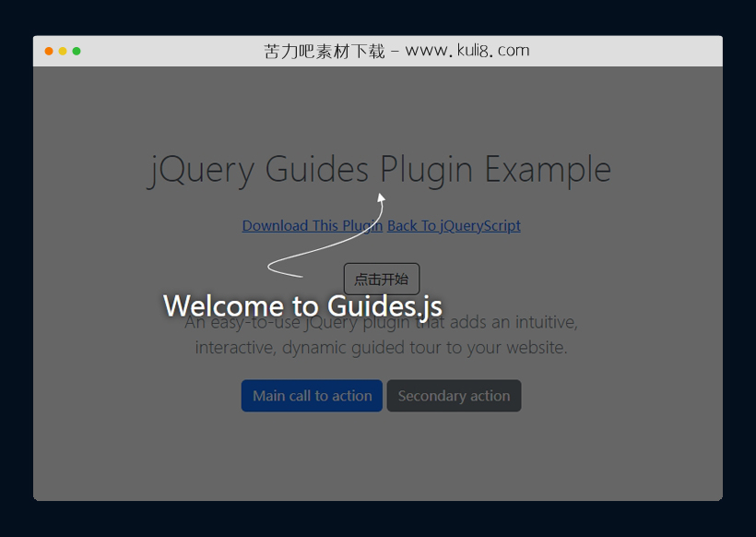Follow the Back To jQueryScript link

(454, 225)
